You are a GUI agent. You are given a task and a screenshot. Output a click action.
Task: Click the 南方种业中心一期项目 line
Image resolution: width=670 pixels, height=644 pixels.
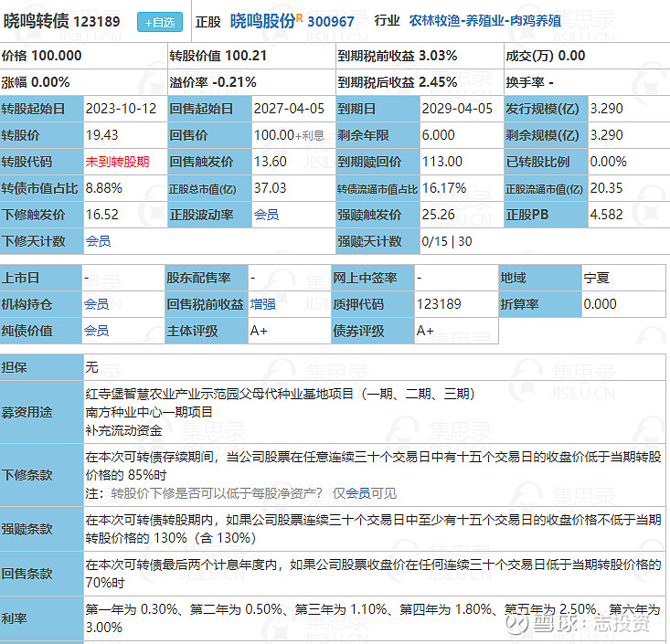click(x=149, y=412)
